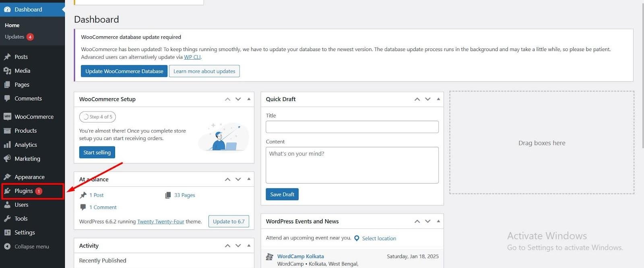
Task: Click the WordCamp Kolkata event icon
Action: [x=270, y=257]
